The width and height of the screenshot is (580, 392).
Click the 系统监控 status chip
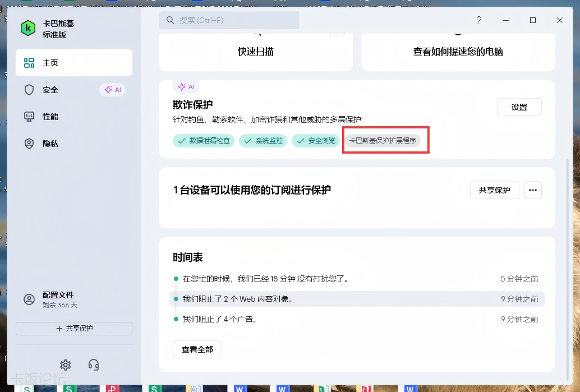pos(263,141)
